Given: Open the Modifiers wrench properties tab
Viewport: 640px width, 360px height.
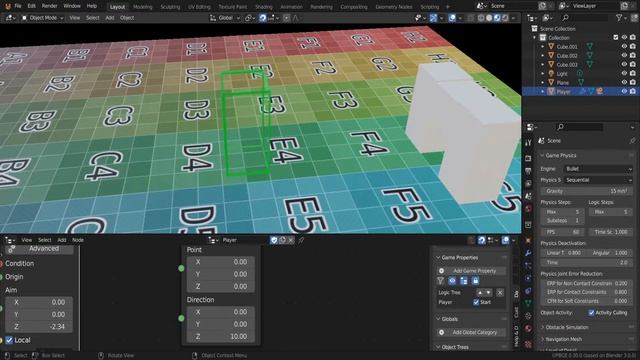Looking at the screenshot, I should 528,253.
